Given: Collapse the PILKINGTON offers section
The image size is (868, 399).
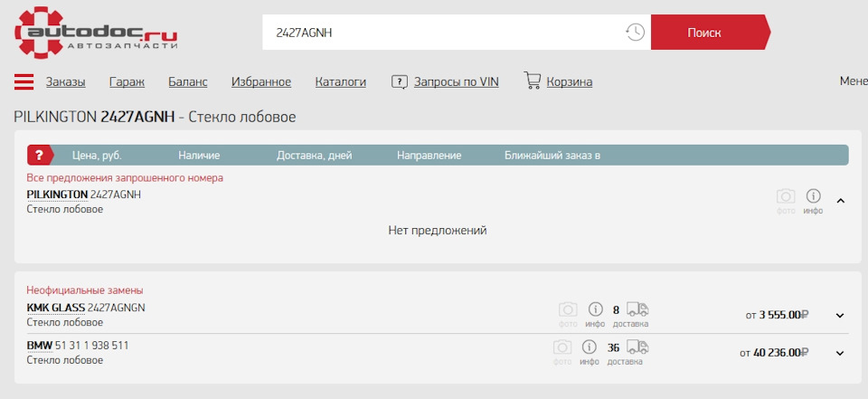Looking at the screenshot, I should pos(840,201).
